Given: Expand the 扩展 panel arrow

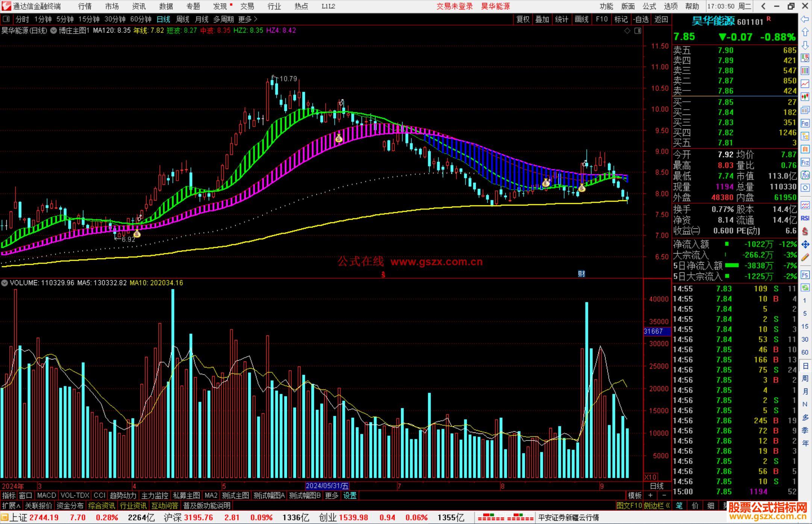Looking at the screenshot, I should [x=11, y=506].
